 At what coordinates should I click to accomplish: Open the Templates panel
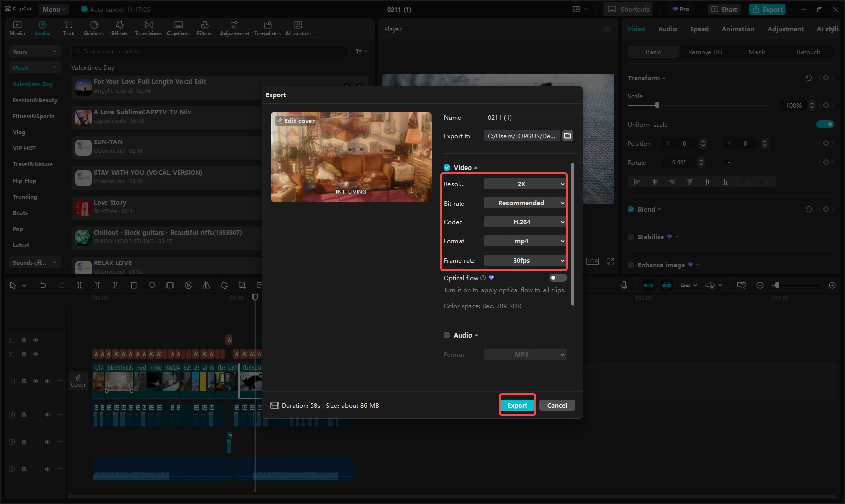point(267,28)
